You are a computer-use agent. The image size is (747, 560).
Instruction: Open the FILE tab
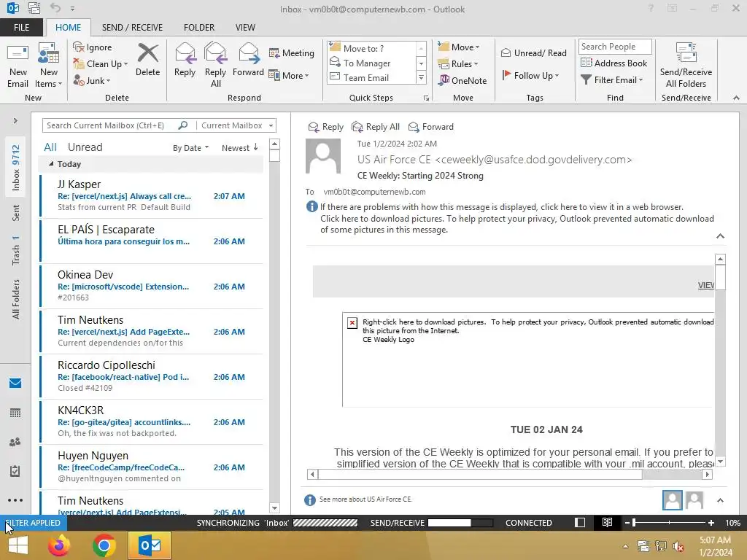tap(21, 28)
